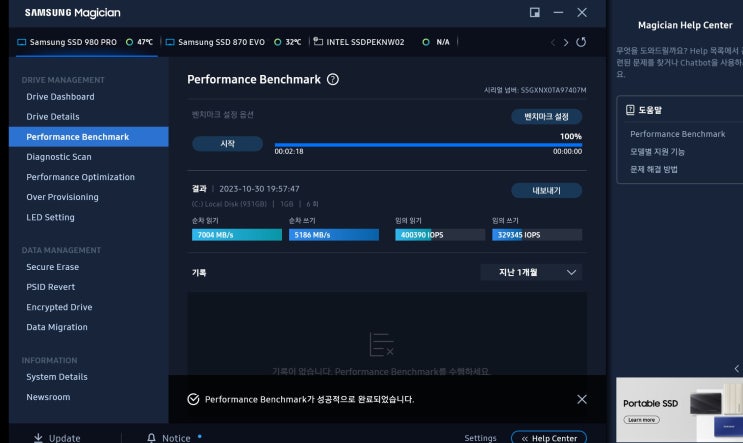743x443 pixels.
Task: Click the Update download icon
Action: click(38, 438)
